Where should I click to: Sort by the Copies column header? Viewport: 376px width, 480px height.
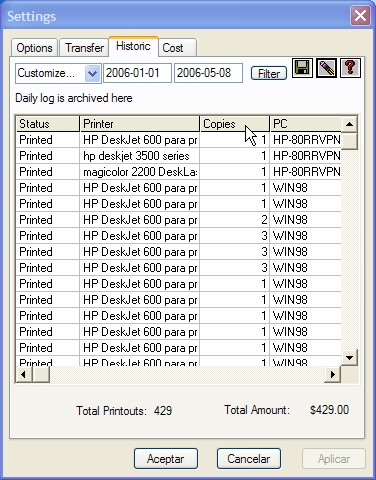(x=235, y=124)
